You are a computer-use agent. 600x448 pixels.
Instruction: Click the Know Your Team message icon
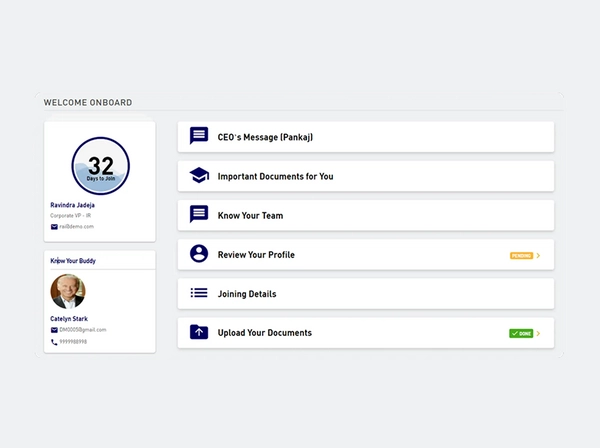click(x=199, y=215)
